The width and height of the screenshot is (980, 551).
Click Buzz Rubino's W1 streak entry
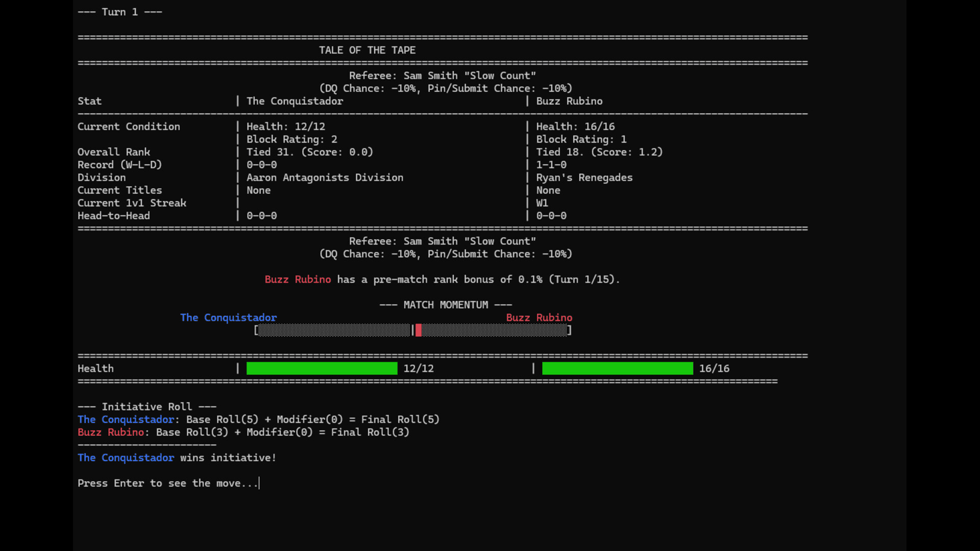542,203
